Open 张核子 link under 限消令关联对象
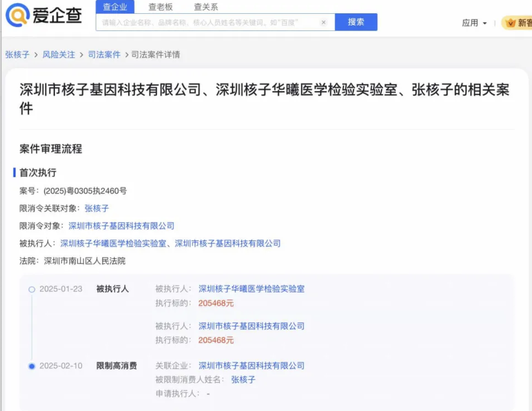 [x=97, y=209]
